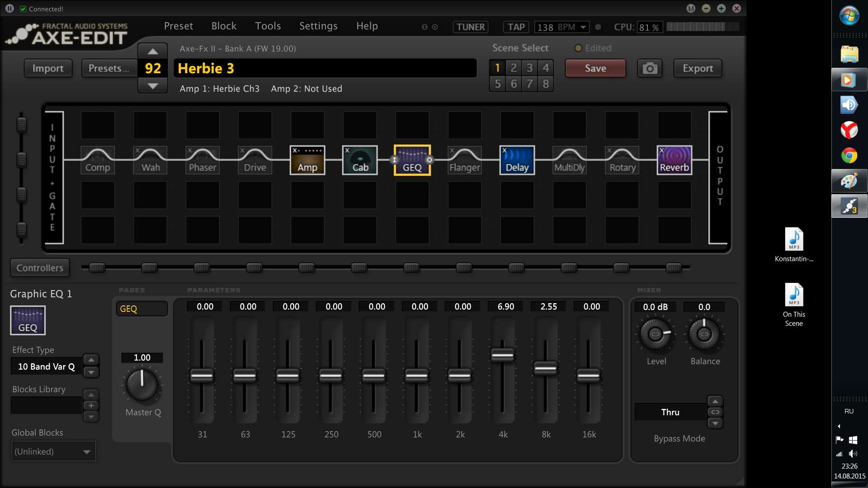Step Bypass Mode up
The height and width of the screenshot is (488, 868).
tap(715, 401)
